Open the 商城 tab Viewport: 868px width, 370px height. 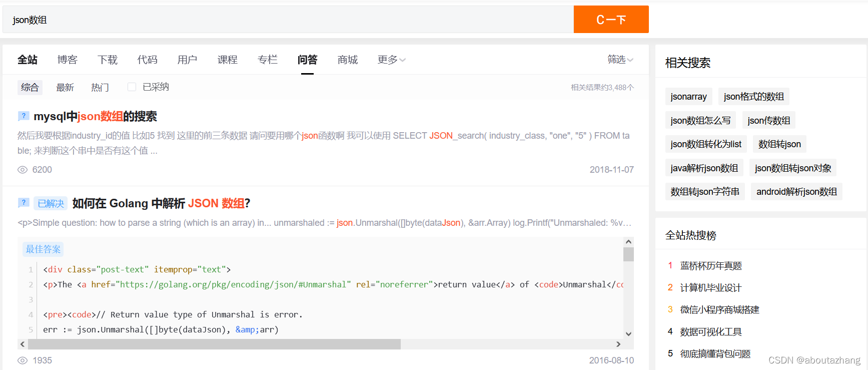348,60
